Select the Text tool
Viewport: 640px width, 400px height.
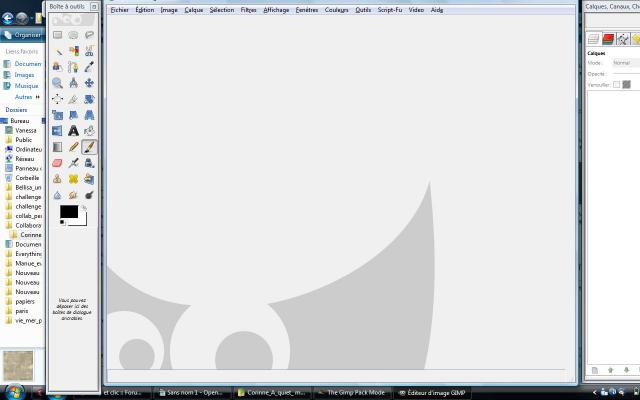(73, 131)
